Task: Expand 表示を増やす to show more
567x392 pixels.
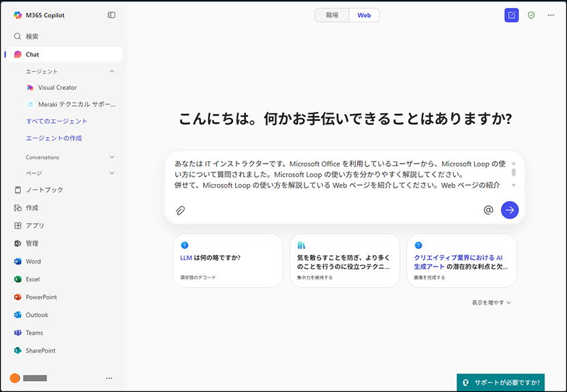Action: tap(491, 303)
